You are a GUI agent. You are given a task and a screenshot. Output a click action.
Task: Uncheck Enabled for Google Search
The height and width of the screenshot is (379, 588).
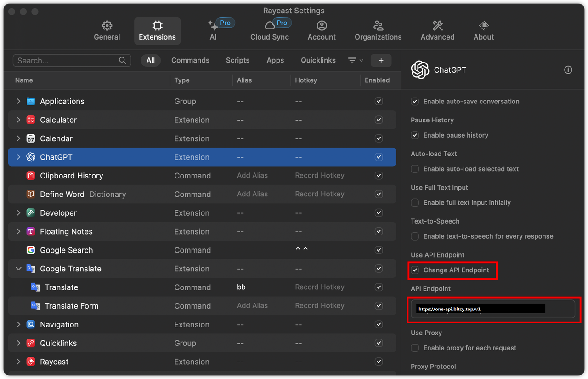[x=379, y=250]
